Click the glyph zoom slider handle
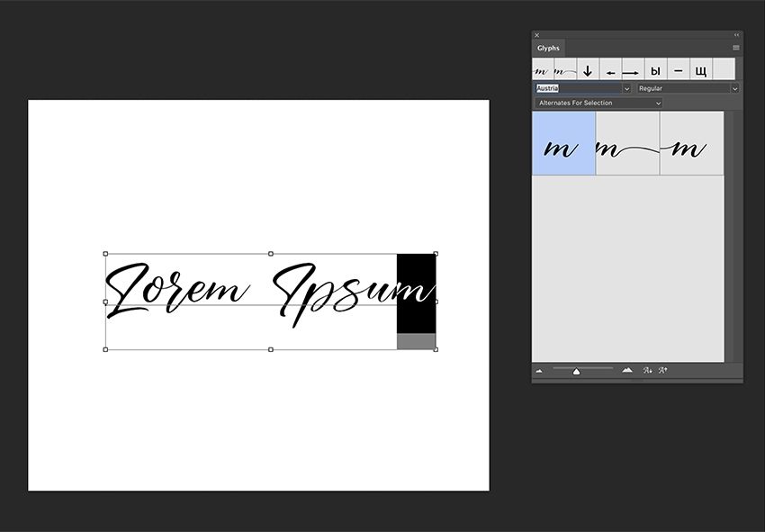Image resolution: width=765 pixels, height=532 pixels. (x=577, y=372)
